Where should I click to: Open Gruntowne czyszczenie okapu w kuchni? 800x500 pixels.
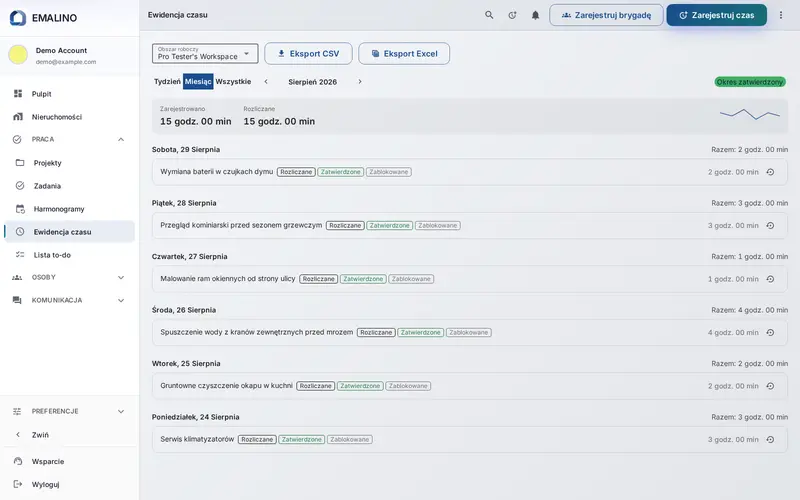pos(469,386)
